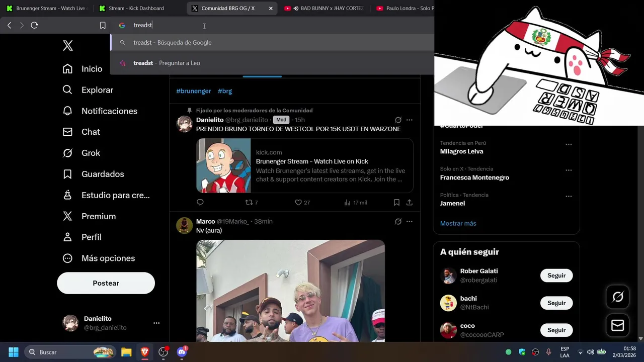Open Discord from taskbar
Image resolution: width=644 pixels, height=362 pixels.
[x=182, y=352]
